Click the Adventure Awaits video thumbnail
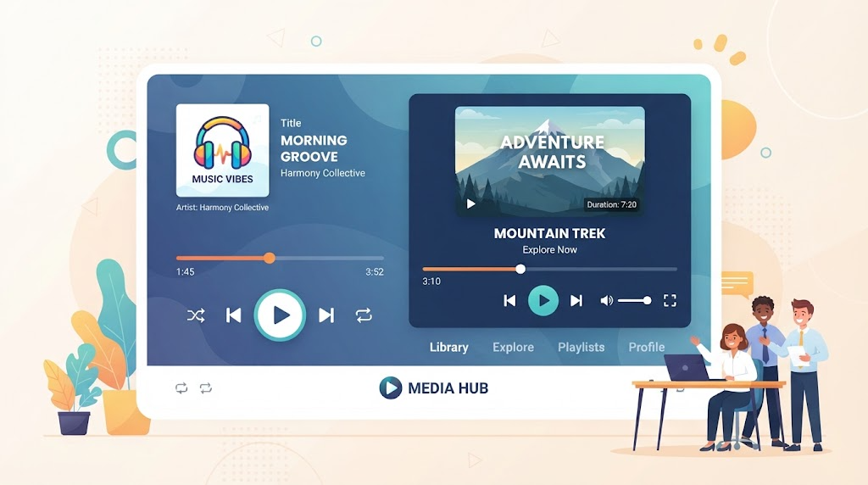868x485 pixels. (x=549, y=160)
